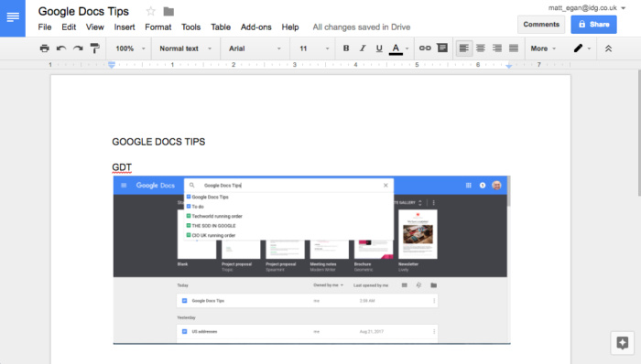This screenshot has height=364, width=641.
Task: Open the zoom level 100% dropdown
Action: 130,48
